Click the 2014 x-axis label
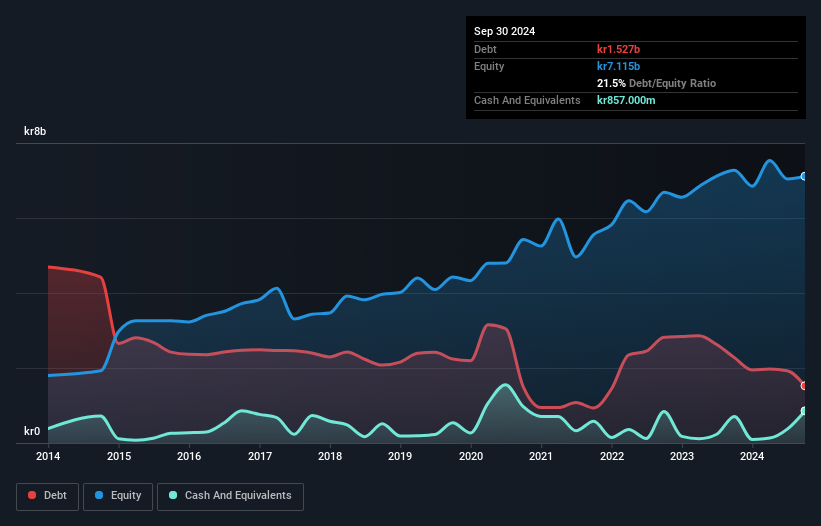 point(48,456)
